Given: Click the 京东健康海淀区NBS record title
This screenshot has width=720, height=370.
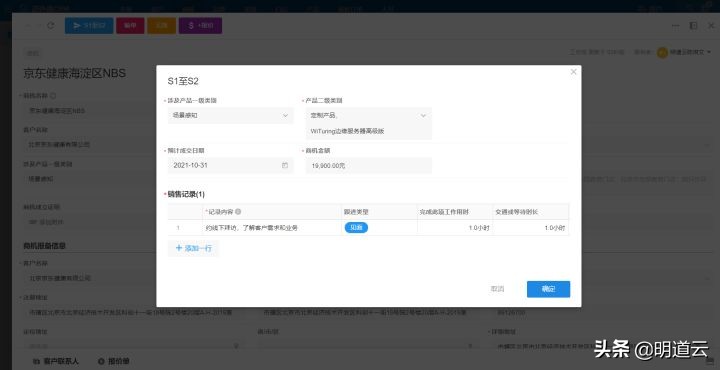Looking at the screenshot, I should click(74, 73).
